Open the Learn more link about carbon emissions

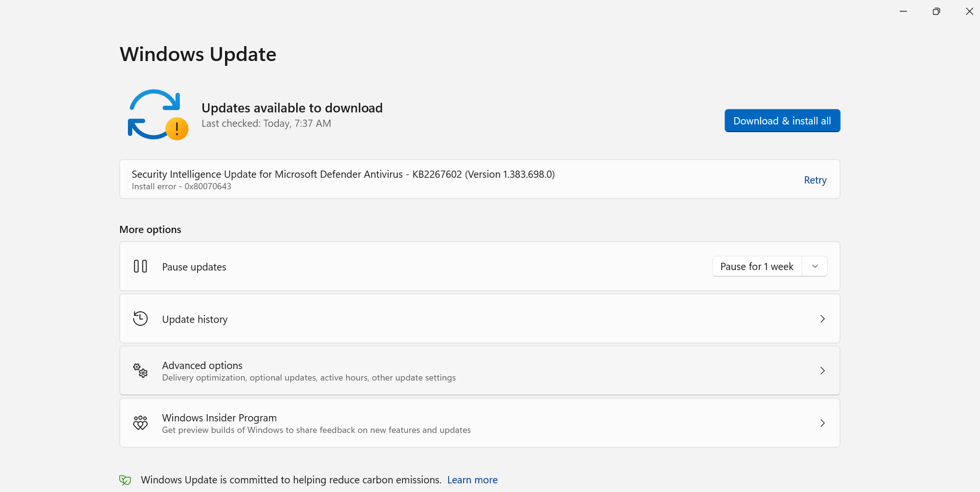pos(472,480)
